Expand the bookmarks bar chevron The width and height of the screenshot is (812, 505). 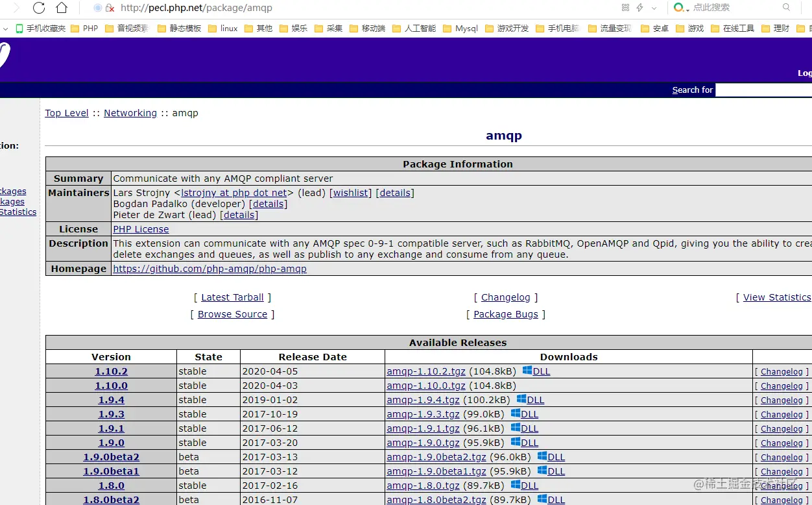coord(5,29)
